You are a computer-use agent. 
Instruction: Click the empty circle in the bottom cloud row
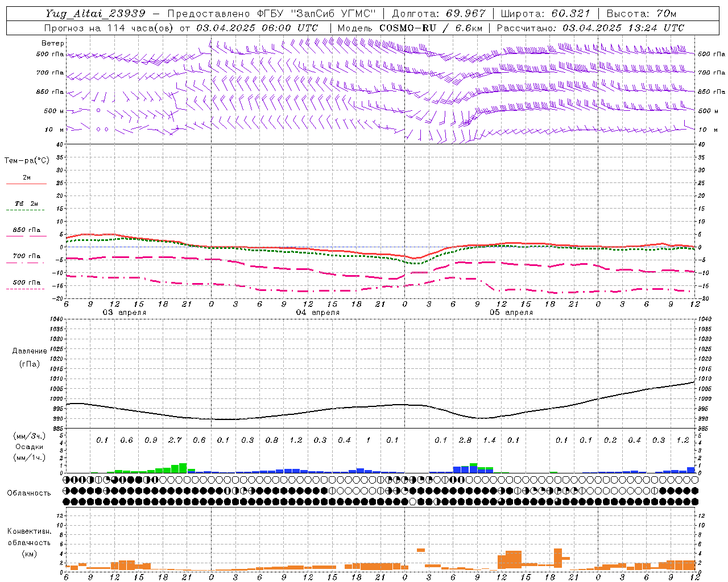(413, 501)
